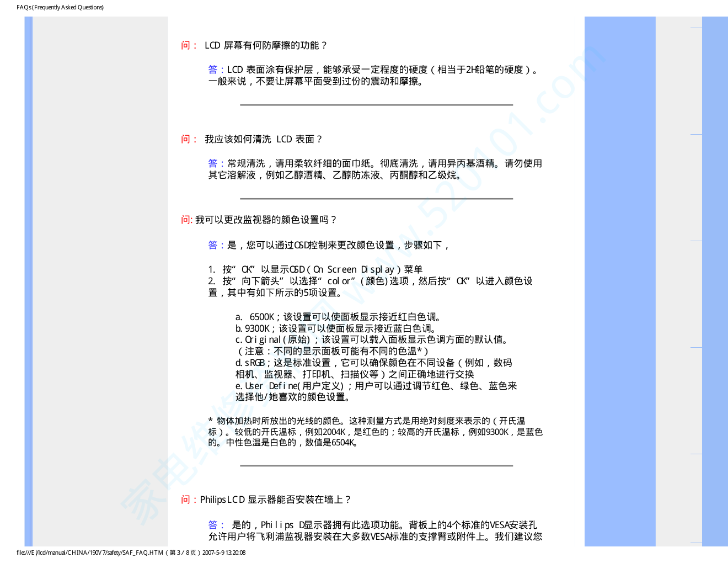
Task: Click the line '置，其中有如下所示的5项设置'
Action: [x=276, y=293]
